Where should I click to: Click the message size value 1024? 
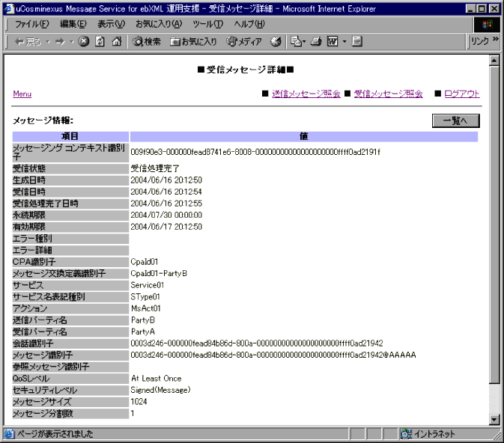[139, 402]
